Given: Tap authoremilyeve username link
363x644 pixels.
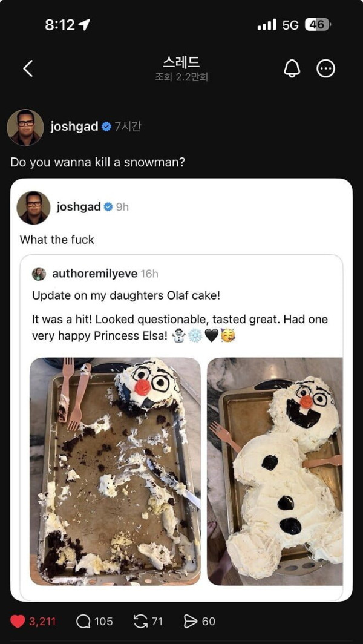Looking at the screenshot, I should [95, 274].
